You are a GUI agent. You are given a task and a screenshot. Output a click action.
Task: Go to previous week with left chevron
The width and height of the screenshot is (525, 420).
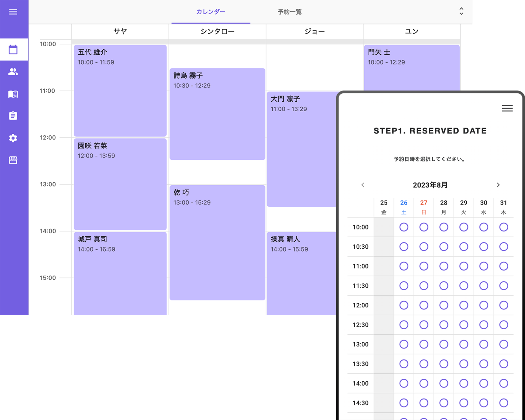(x=363, y=185)
